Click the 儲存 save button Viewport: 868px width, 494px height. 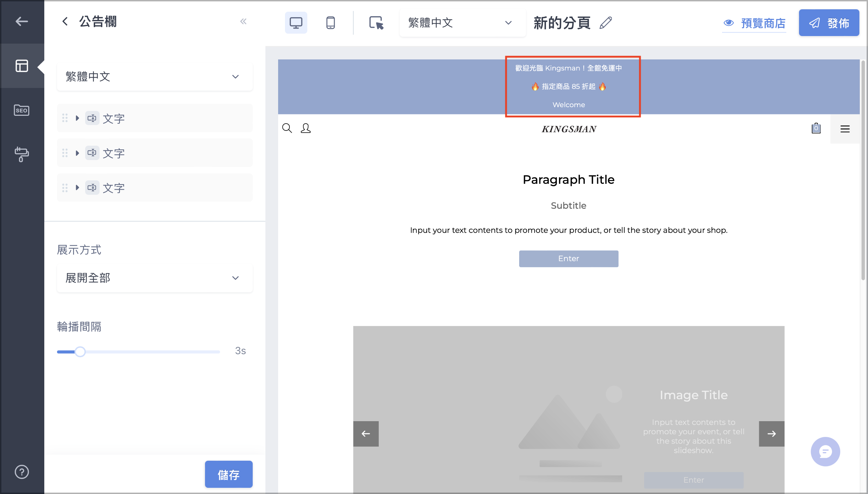pos(229,474)
